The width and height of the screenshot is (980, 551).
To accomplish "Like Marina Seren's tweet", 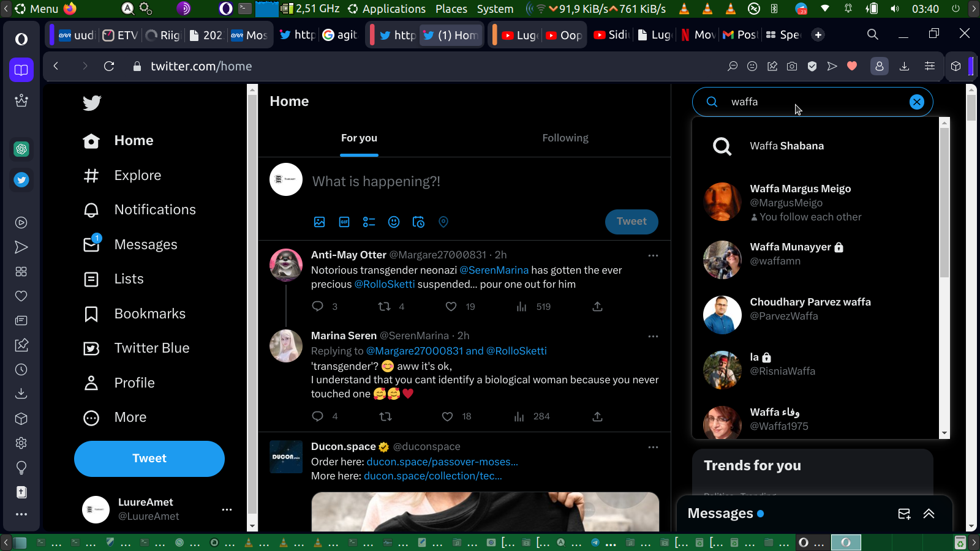I will 448,416.
